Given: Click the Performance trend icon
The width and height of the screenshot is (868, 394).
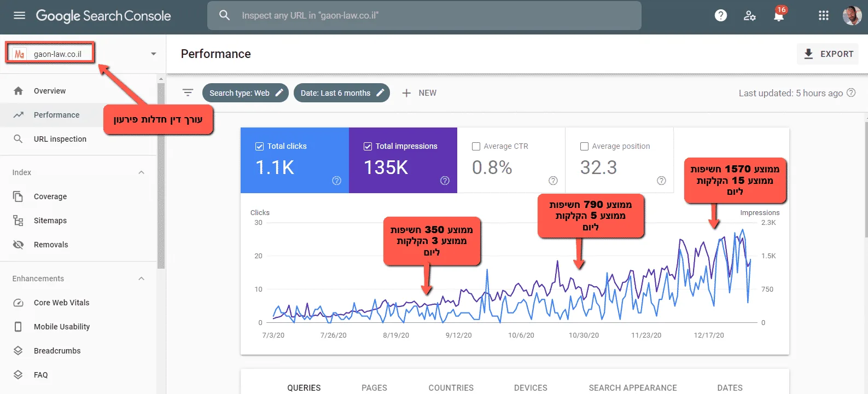Looking at the screenshot, I should pos(18,115).
